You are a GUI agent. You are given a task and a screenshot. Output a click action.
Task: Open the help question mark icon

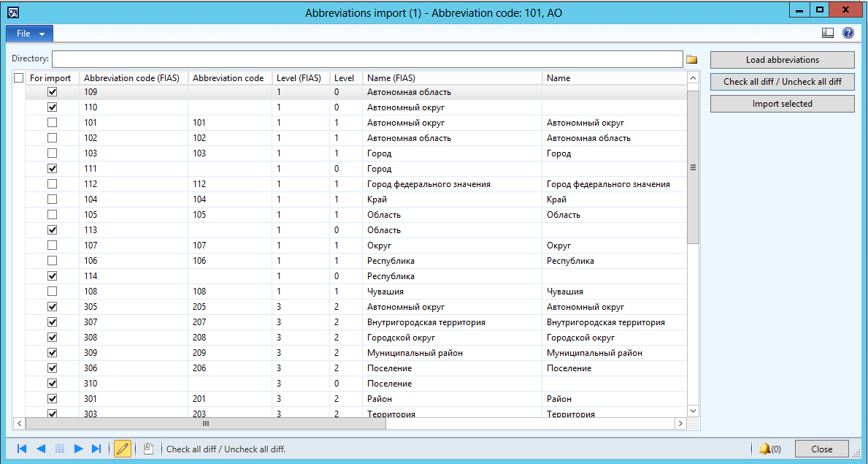click(x=848, y=34)
